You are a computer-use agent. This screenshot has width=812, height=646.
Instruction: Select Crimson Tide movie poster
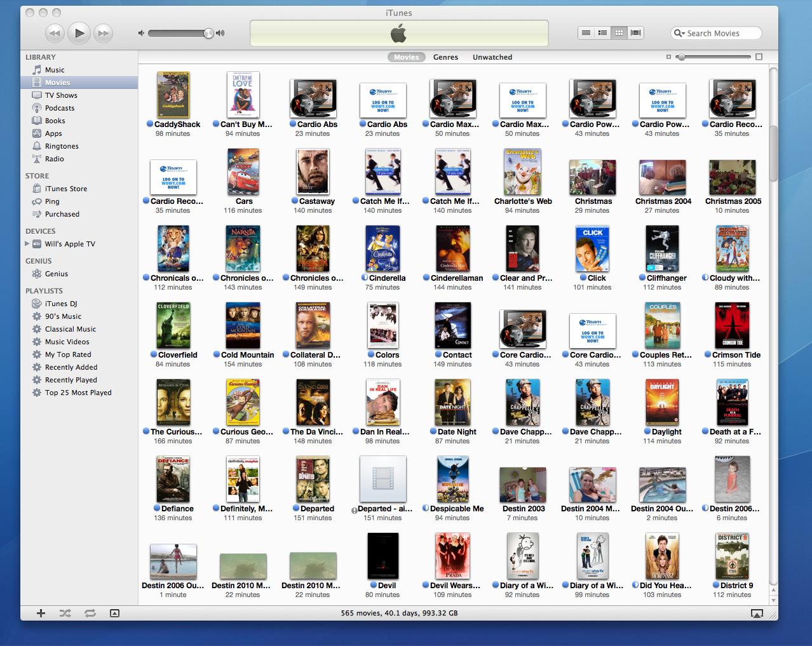coord(733,325)
